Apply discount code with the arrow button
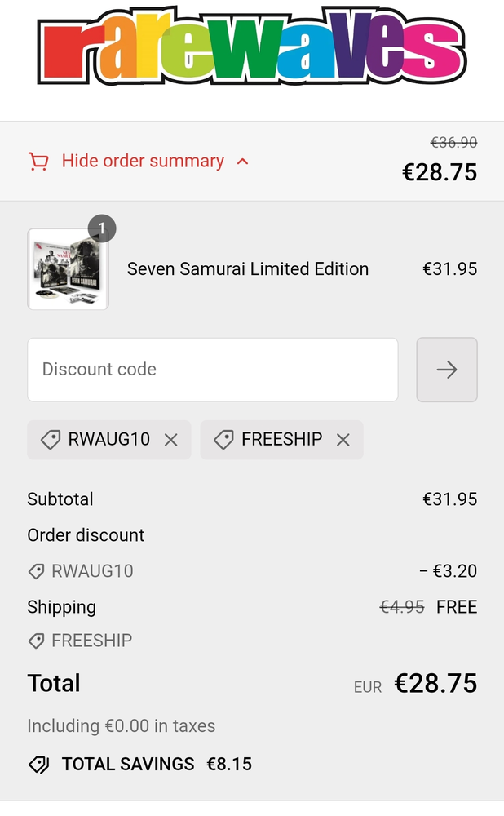The image size is (504, 816). (446, 370)
